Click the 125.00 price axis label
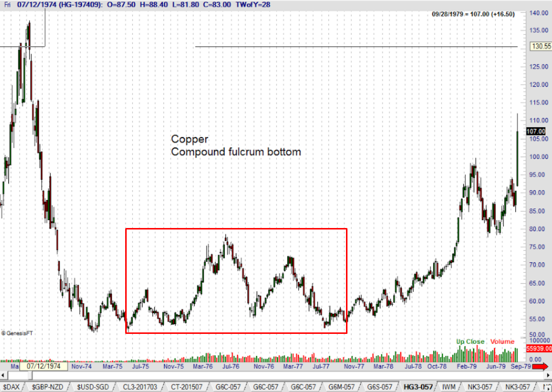552x392 pixels. click(539, 66)
